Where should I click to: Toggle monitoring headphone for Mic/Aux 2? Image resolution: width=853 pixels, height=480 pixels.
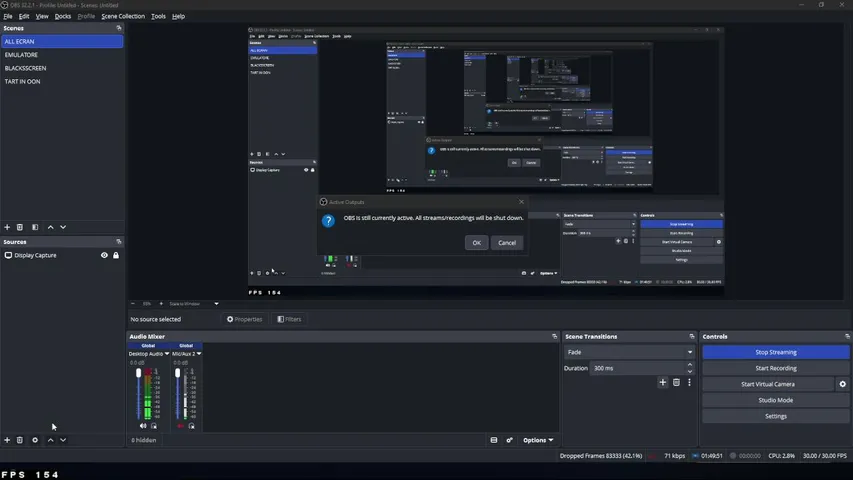tap(191, 426)
